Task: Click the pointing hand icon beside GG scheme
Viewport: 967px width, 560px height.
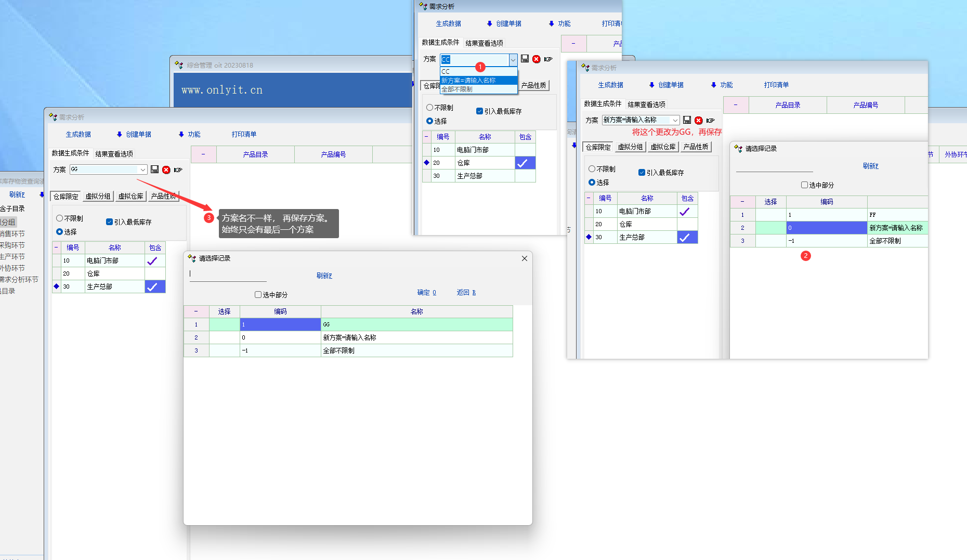Action: click(178, 170)
